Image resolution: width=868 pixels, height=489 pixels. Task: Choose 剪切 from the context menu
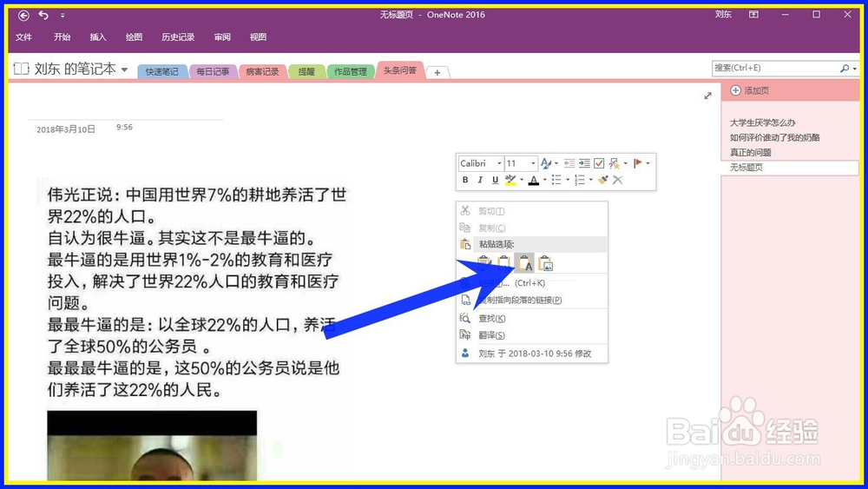[532, 211]
